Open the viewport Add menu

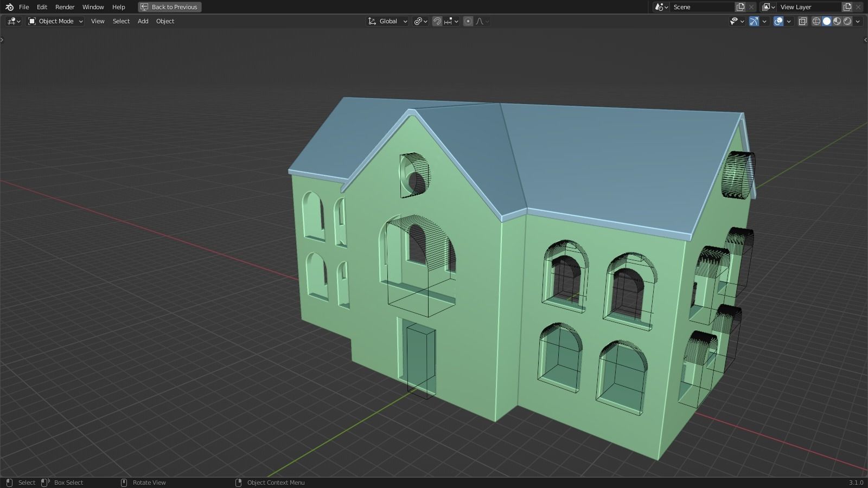coord(143,21)
